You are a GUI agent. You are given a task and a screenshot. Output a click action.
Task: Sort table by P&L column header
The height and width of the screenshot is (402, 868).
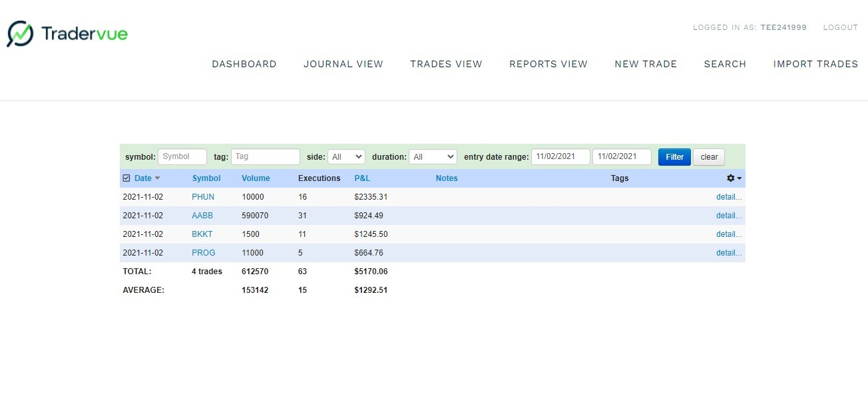click(x=362, y=178)
